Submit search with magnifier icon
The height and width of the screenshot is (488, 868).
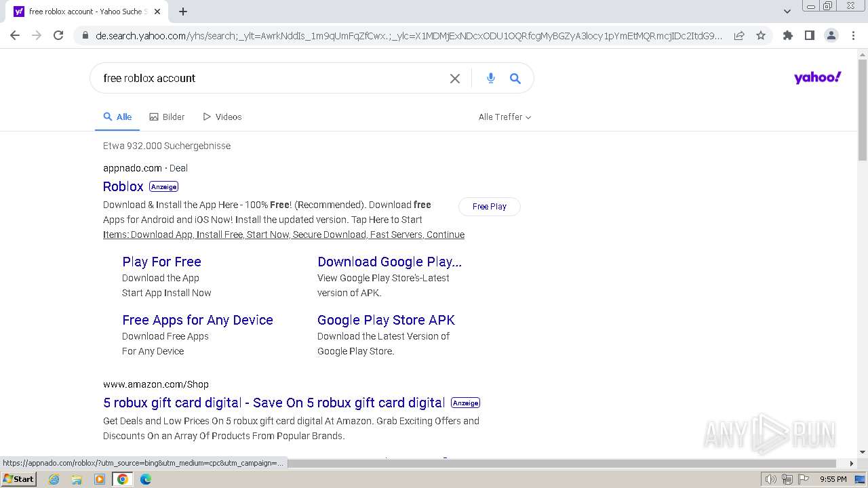coord(515,79)
